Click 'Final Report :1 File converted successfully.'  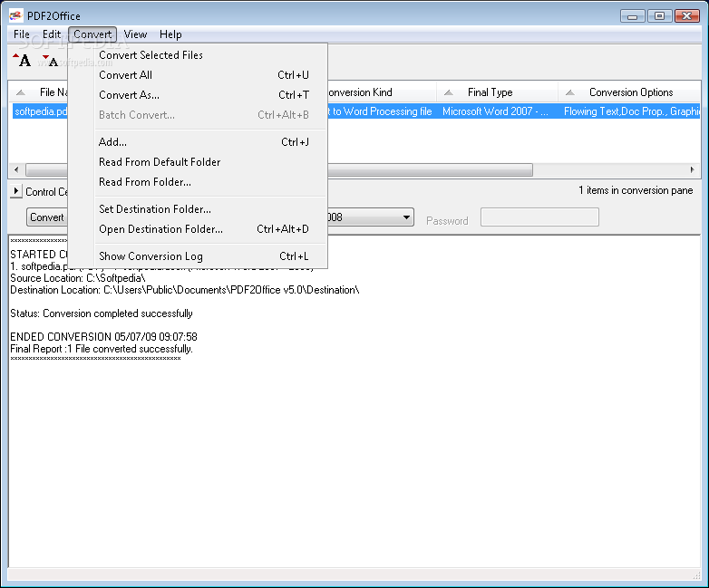pos(102,349)
